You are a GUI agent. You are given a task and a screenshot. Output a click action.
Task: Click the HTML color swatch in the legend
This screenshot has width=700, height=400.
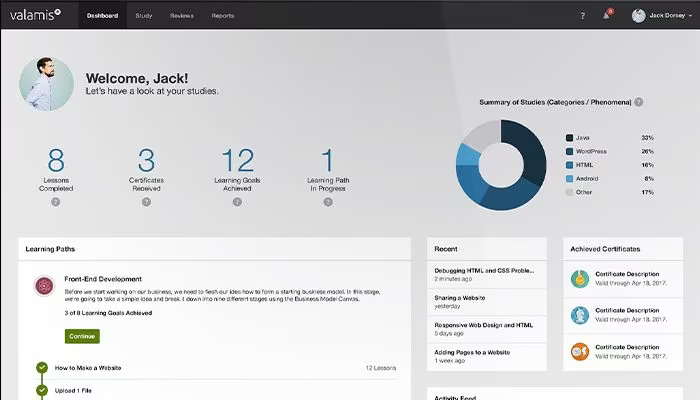point(569,165)
